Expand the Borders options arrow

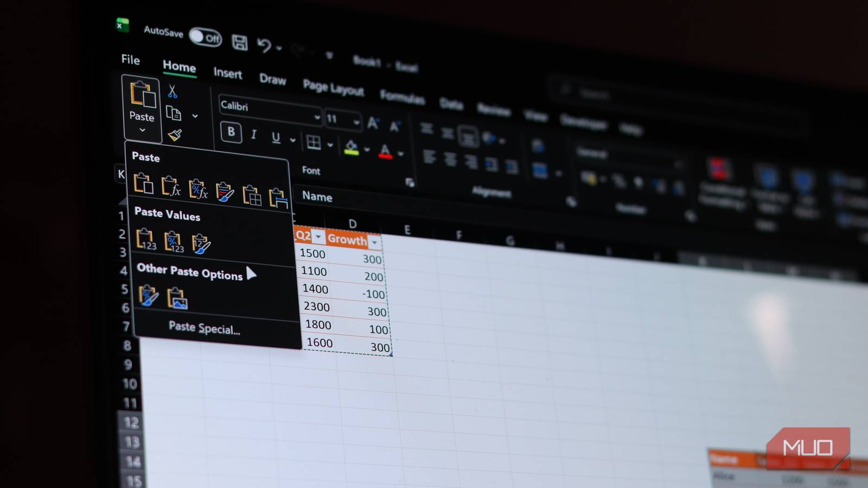click(330, 145)
